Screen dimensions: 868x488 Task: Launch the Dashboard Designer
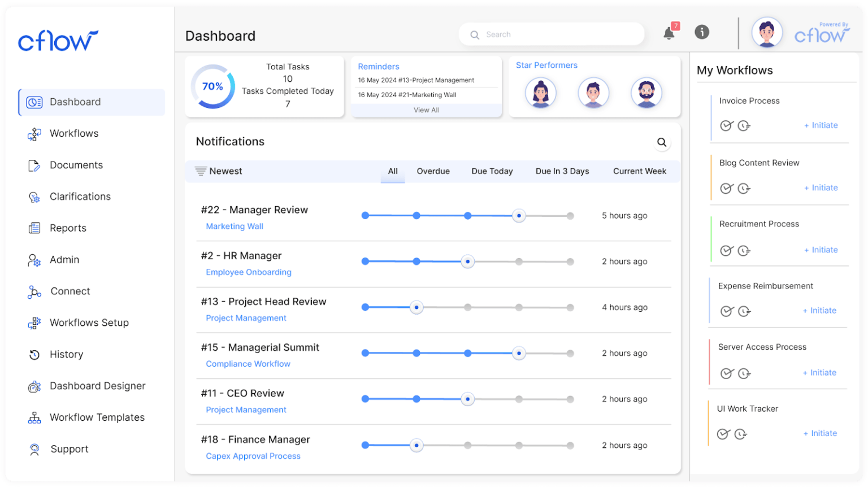point(97,386)
